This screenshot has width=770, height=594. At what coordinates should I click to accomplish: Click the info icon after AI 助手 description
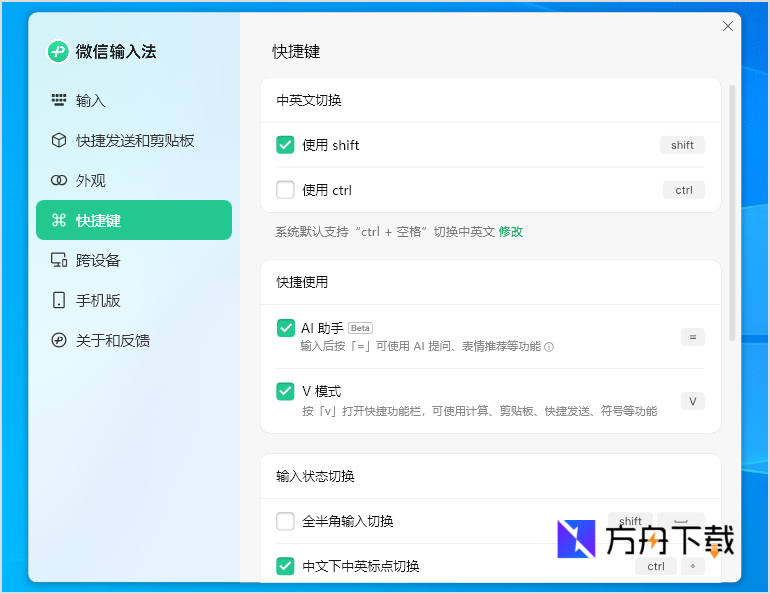[549, 347]
